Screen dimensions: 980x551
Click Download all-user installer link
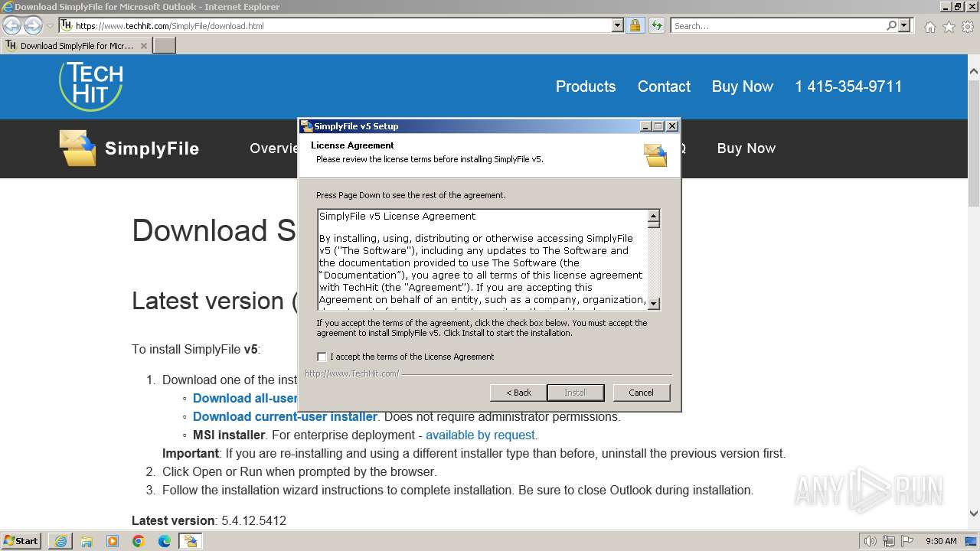click(245, 398)
